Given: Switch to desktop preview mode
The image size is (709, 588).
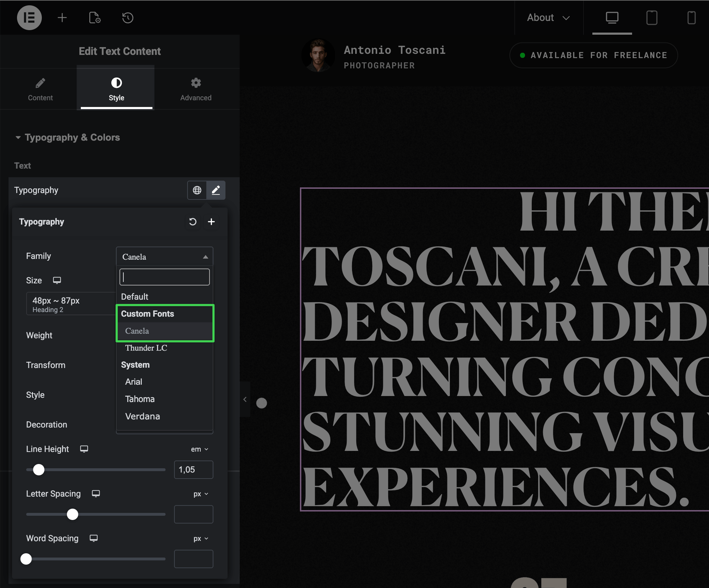Looking at the screenshot, I should click(x=612, y=18).
